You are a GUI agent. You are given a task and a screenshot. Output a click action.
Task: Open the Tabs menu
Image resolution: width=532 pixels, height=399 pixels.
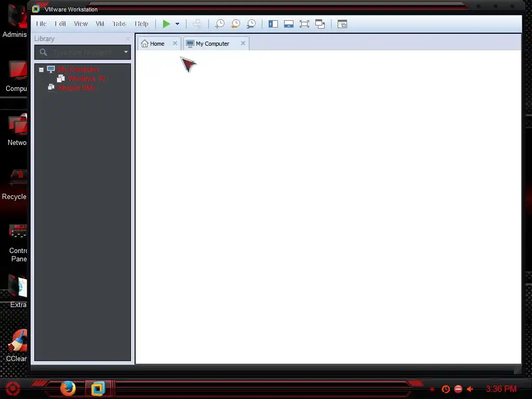[119, 24]
